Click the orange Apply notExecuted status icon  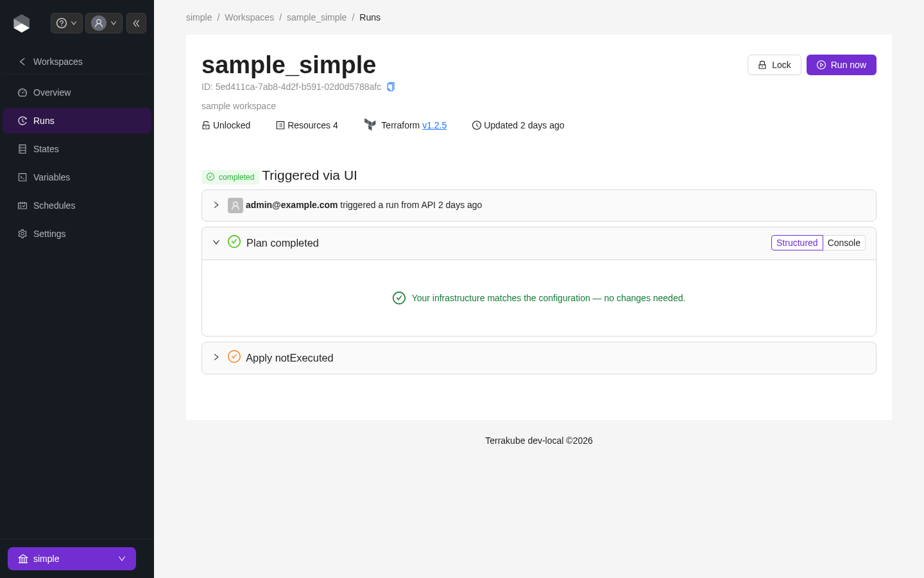(234, 356)
